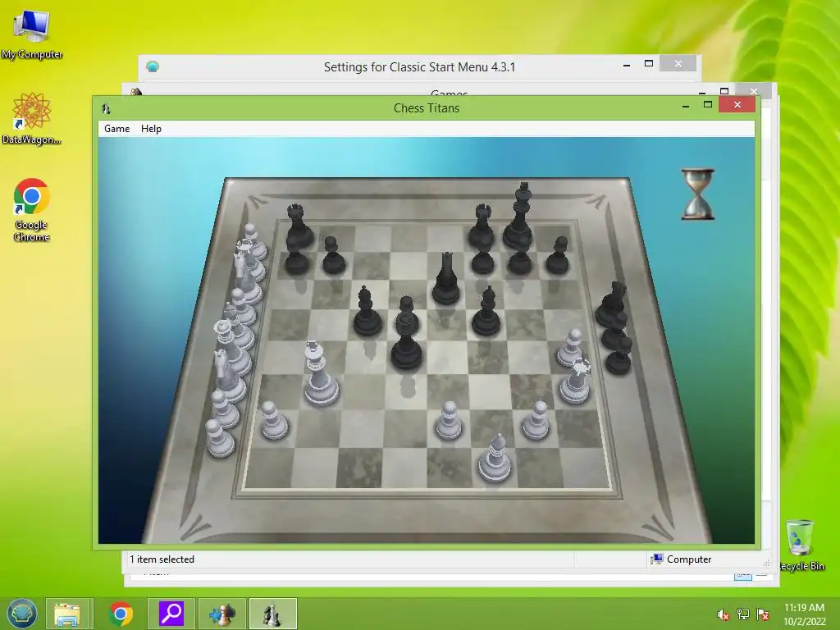The image size is (840, 630).
Task: Select the black rook in the board's top-left corner
Action: click(299, 227)
